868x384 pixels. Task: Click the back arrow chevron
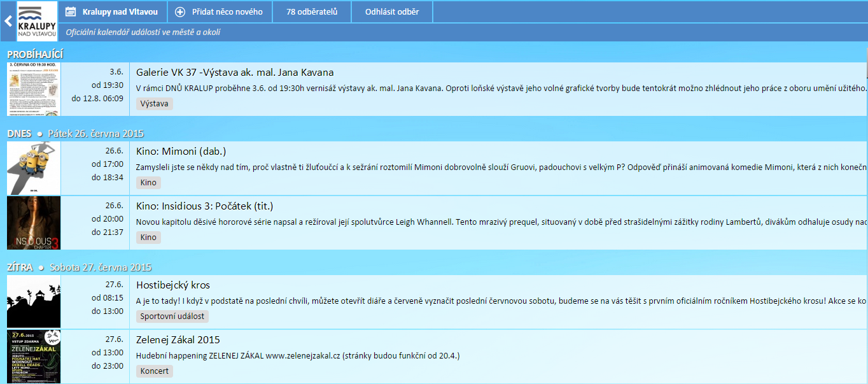(x=8, y=21)
